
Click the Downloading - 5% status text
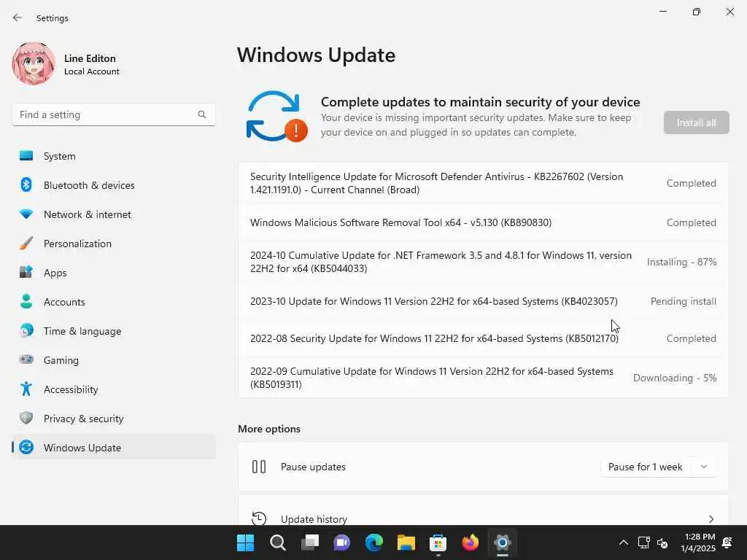[675, 378]
